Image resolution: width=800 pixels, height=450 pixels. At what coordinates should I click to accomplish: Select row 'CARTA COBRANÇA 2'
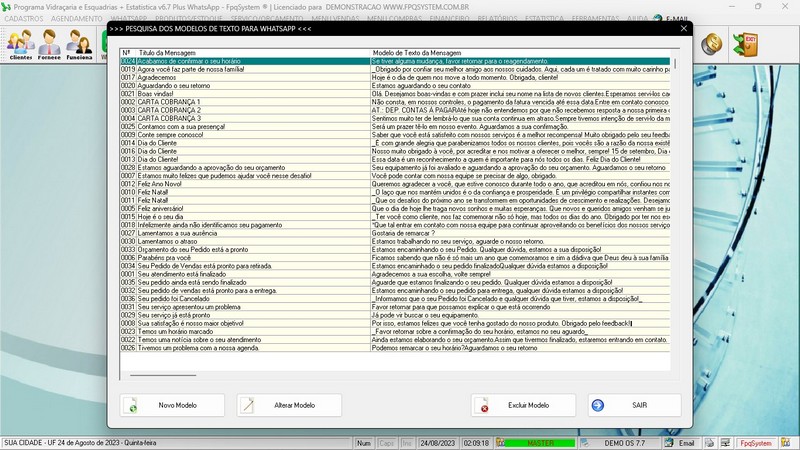395,110
